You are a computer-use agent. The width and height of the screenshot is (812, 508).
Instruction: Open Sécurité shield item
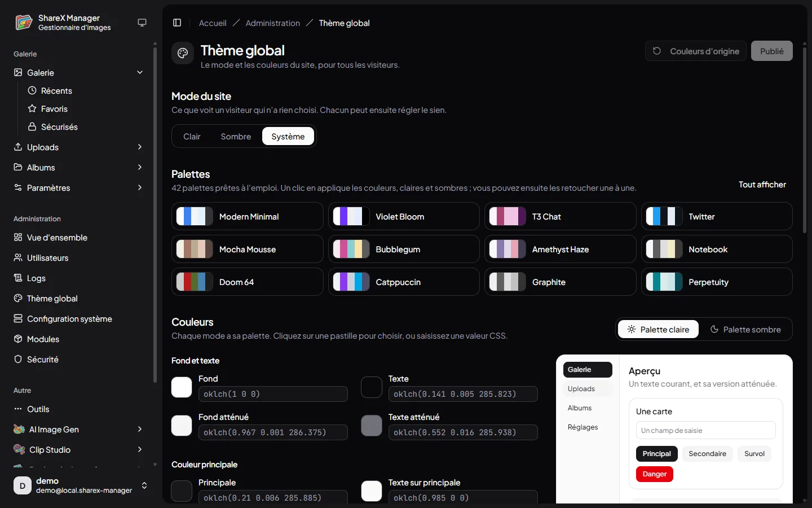(79, 360)
